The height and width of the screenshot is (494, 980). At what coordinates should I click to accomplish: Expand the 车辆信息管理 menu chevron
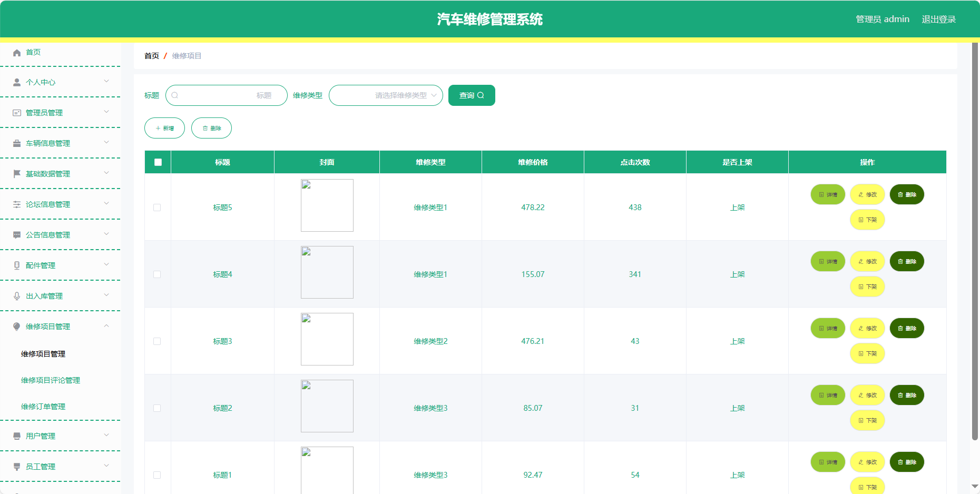[106, 142]
